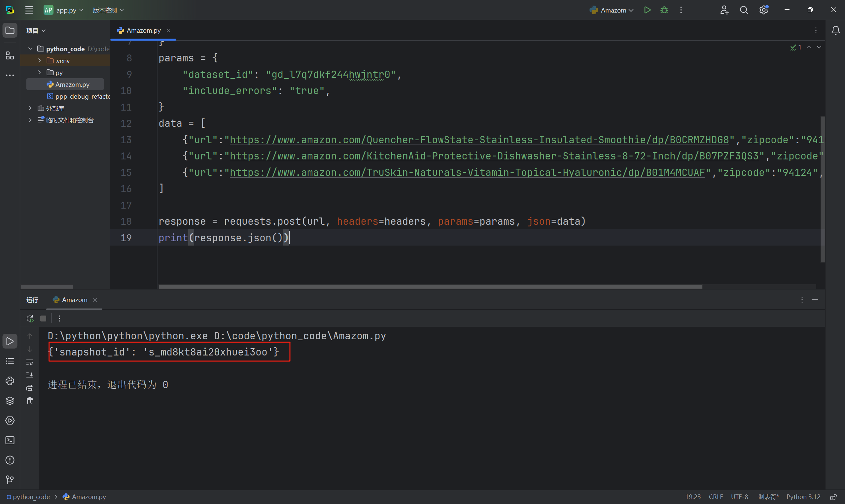The height and width of the screenshot is (504, 845).
Task: Open the Structure tool window
Action: [10, 55]
